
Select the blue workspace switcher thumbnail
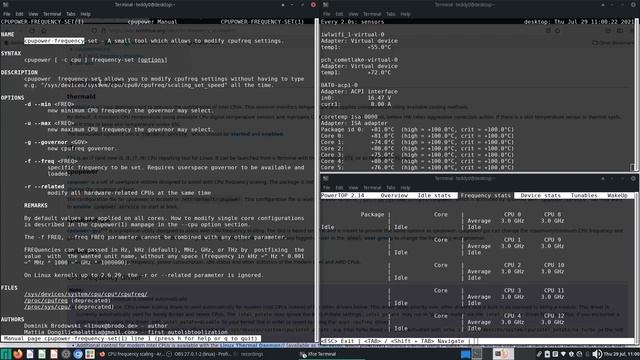(465, 354)
